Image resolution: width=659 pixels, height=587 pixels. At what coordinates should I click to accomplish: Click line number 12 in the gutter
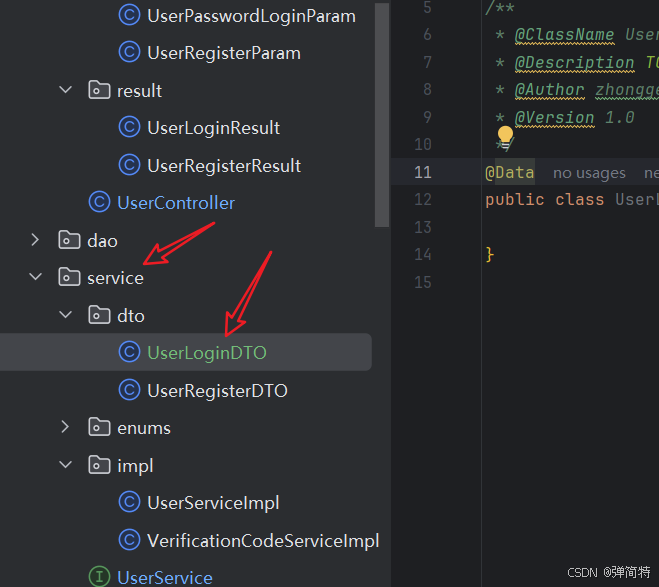pos(423,200)
